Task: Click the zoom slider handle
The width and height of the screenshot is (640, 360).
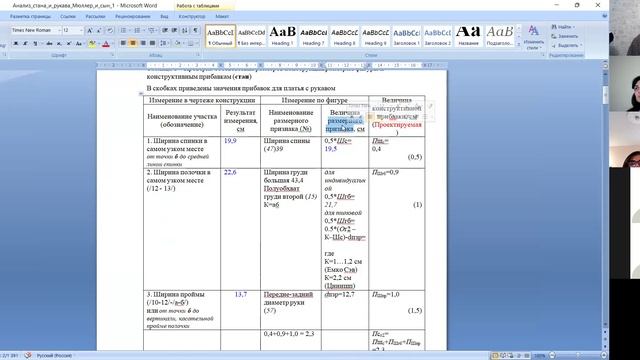Action: (578, 356)
